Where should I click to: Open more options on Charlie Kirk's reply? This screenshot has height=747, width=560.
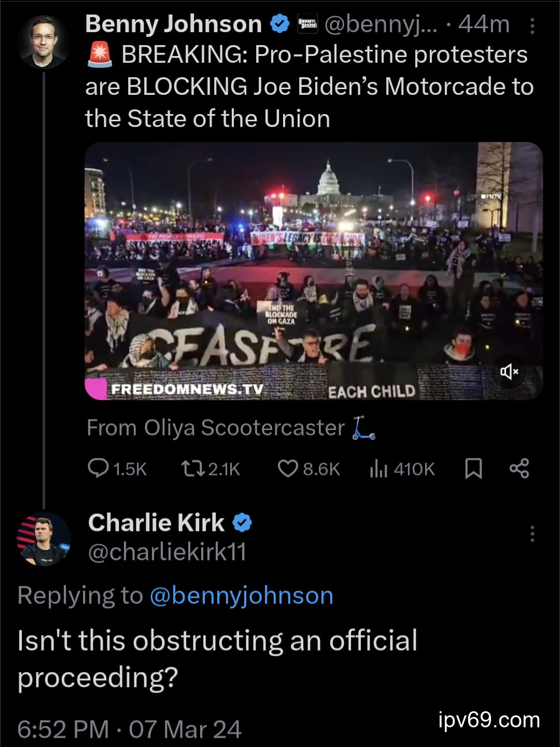(x=532, y=533)
